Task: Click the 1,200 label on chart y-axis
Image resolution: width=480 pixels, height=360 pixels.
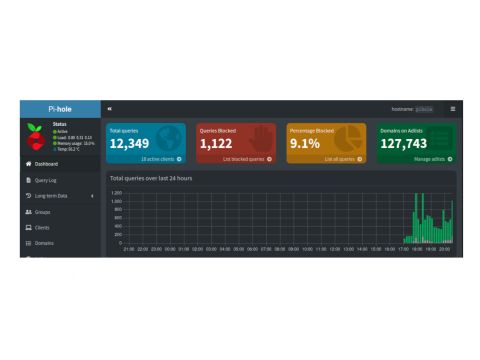Action: (117, 193)
